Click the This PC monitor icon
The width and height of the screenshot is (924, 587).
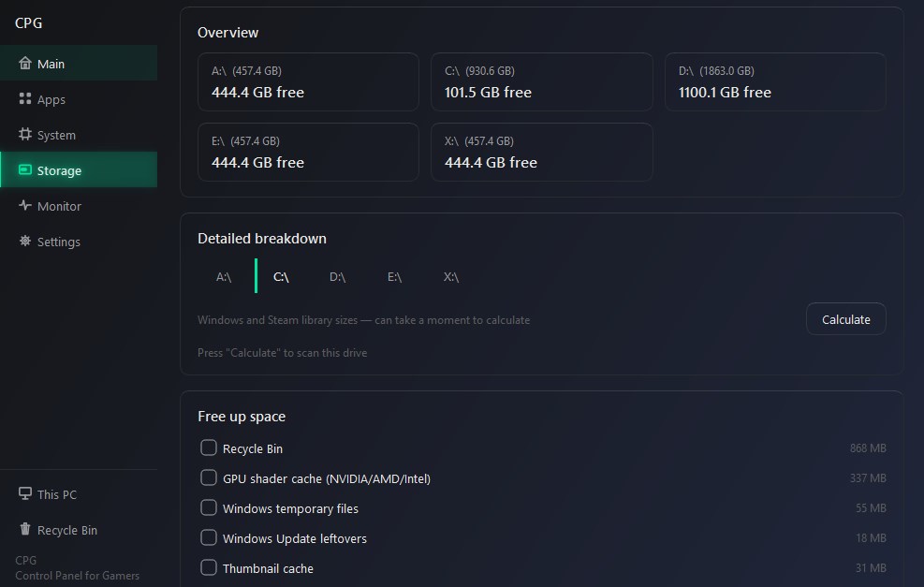[x=24, y=493]
